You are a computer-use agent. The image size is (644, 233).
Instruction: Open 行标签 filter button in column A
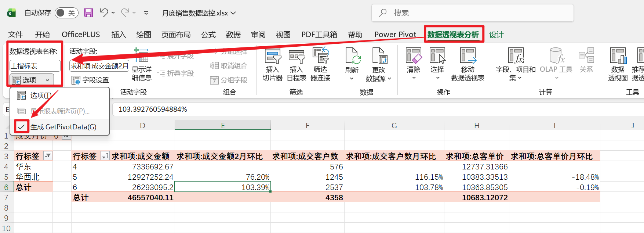[x=48, y=156]
